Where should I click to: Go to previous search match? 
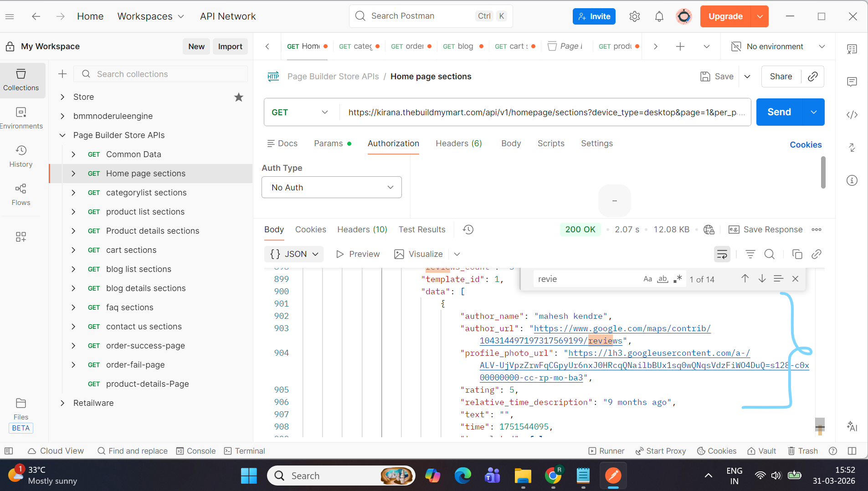click(x=745, y=279)
